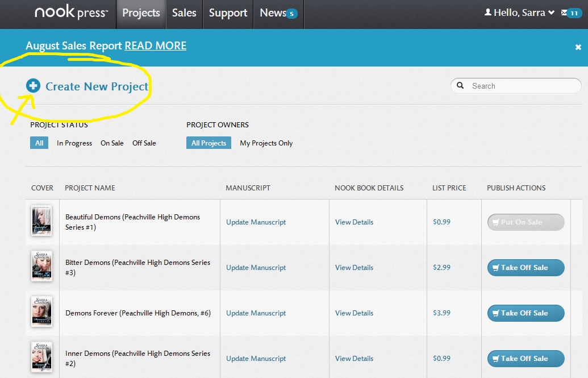588x378 pixels.
Task: Filter by Off Sale status
Action: [144, 143]
